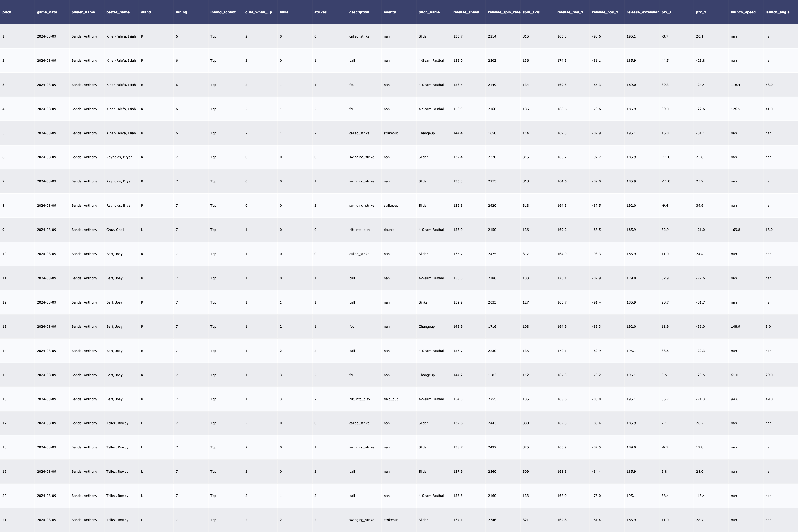Select row 16 field_out event cell

coord(390,399)
